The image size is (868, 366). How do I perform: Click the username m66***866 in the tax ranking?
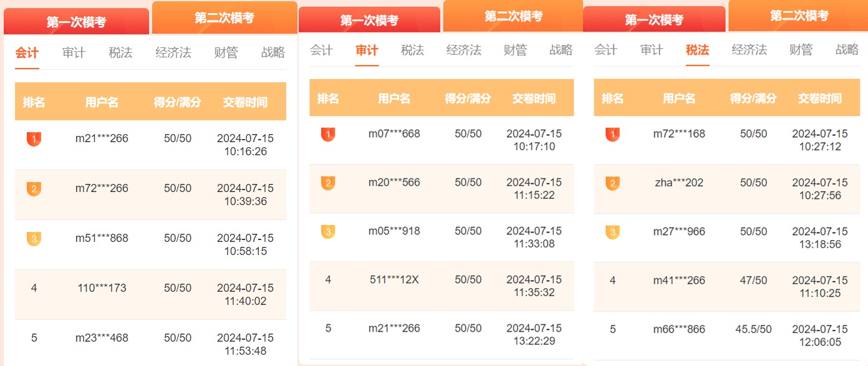click(679, 329)
